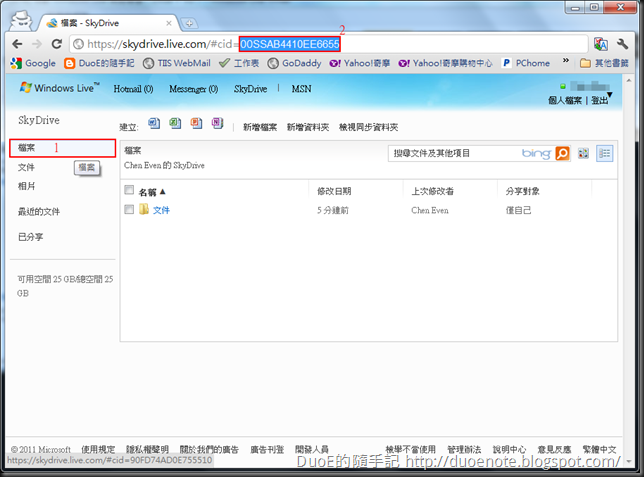Select 檔案 in the left sidebar
The height and width of the screenshot is (477, 644).
62,148
